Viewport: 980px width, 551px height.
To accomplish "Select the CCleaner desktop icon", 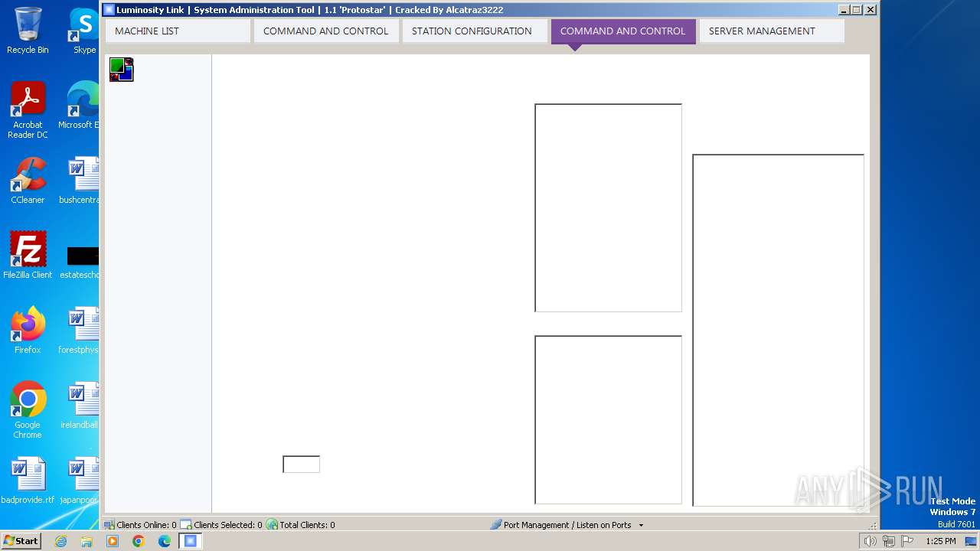I will (x=28, y=181).
